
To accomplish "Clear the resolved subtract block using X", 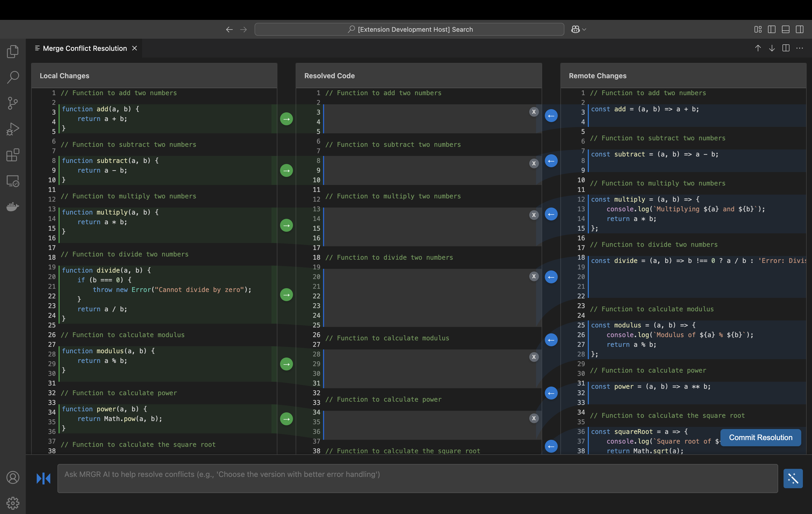I will click(x=534, y=163).
